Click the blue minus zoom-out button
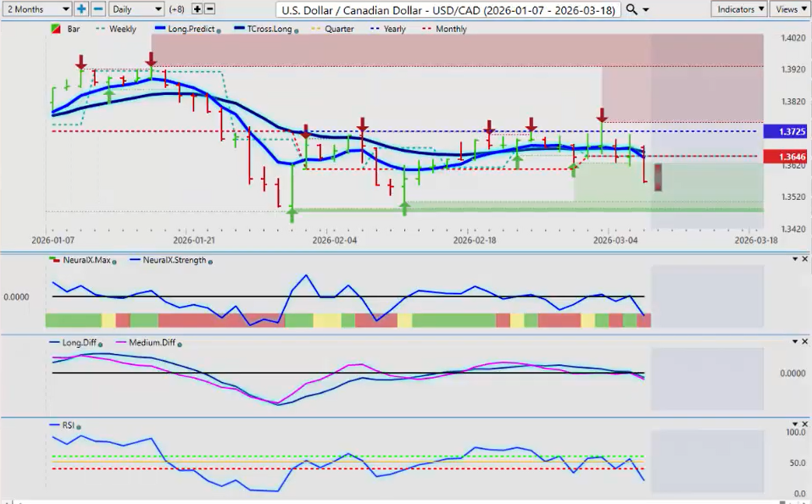Image resolution: width=812 pixels, height=504 pixels. point(97,8)
